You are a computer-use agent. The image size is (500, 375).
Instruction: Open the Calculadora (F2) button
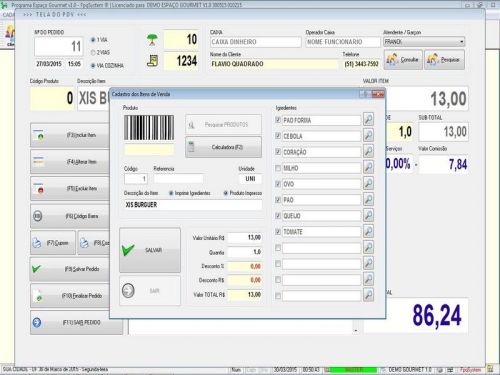coord(223,147)
